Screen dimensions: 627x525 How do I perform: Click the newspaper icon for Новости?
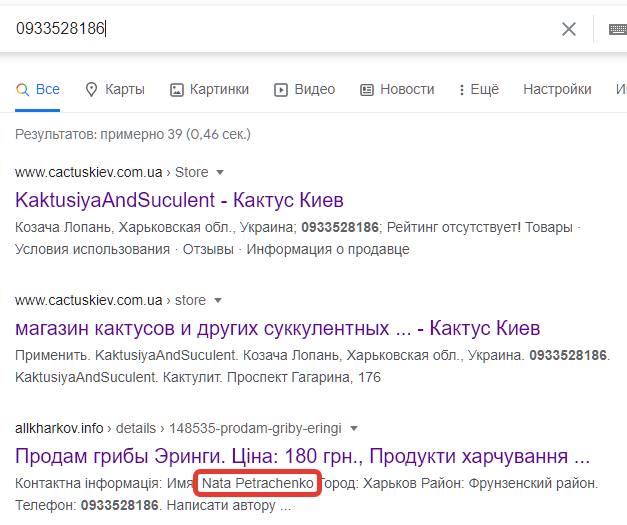click(x=367, y=90)
